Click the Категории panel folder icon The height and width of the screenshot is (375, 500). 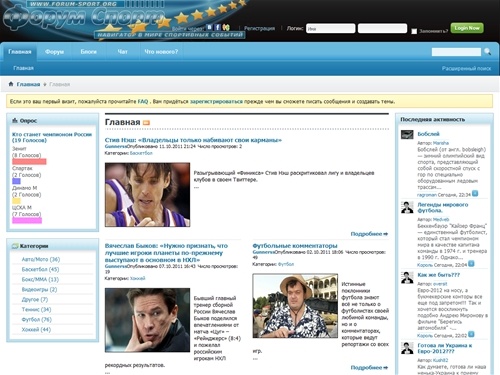coord(15,246)
